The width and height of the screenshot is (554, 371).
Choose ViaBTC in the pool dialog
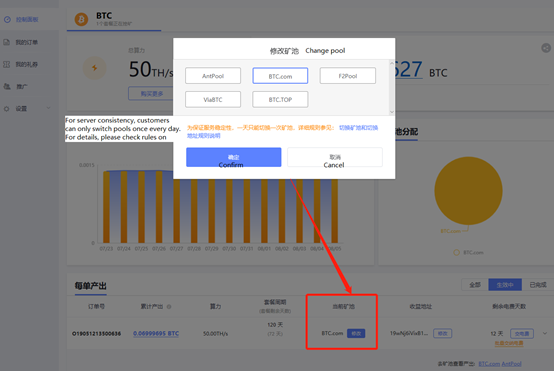(x=213, y=99)
